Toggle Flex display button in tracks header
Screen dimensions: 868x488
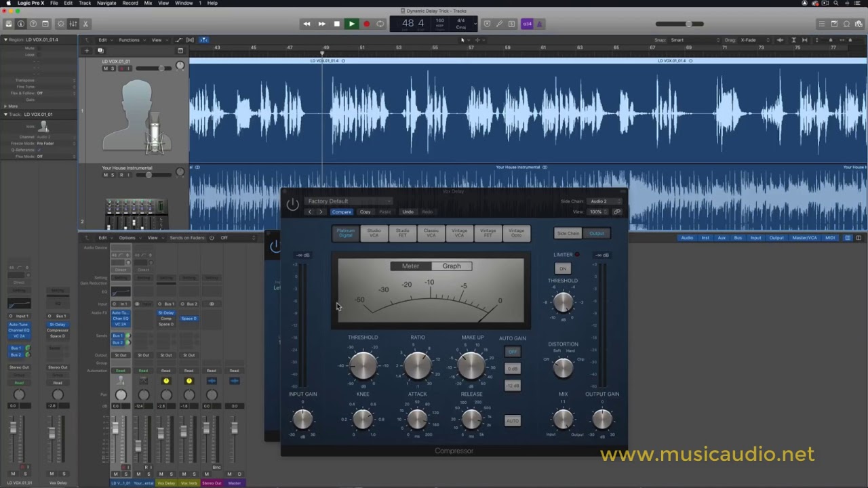[191, 40]
